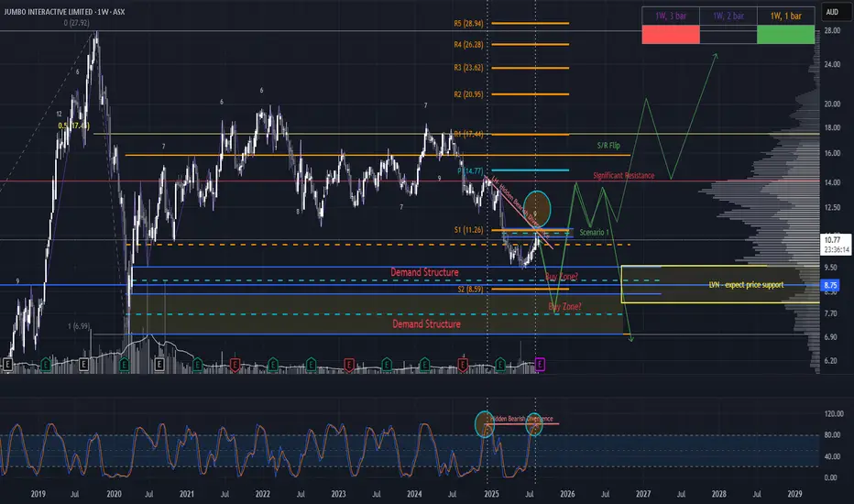Click the red earnings marker in early 2023
This screenshot has height=504, width=854.
pyautogui.click(x=349, y=364)
